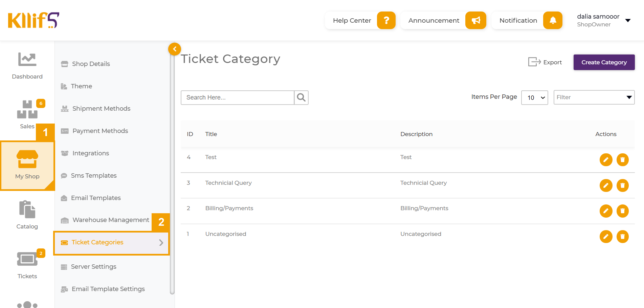Image resolution: width=644 pixels, height=308 pixels.
Task: Open Email Templates menu item
Action: pyautogui.click(x=96, y=198)
